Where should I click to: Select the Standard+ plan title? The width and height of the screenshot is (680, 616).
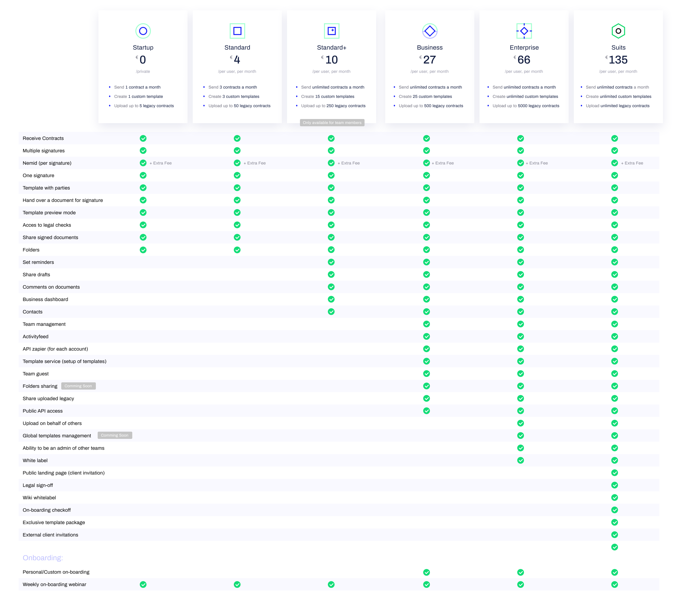(x=331, y=48)
